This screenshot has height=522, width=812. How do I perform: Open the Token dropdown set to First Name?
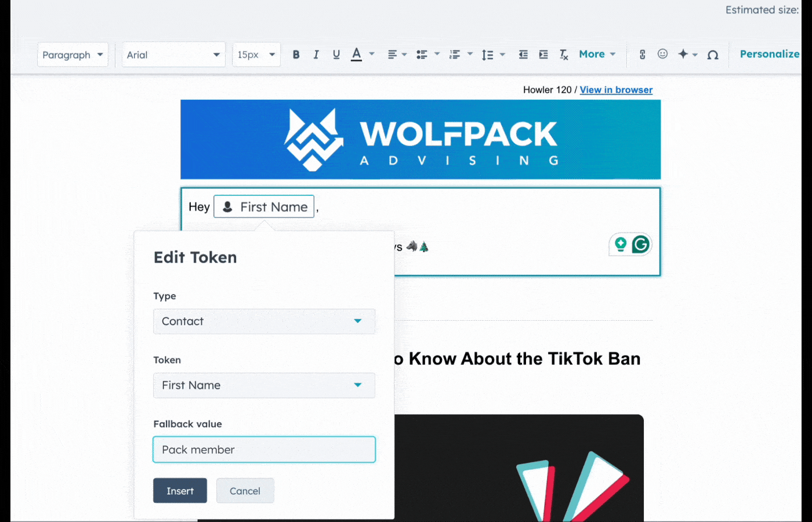[x=264, y=385]
